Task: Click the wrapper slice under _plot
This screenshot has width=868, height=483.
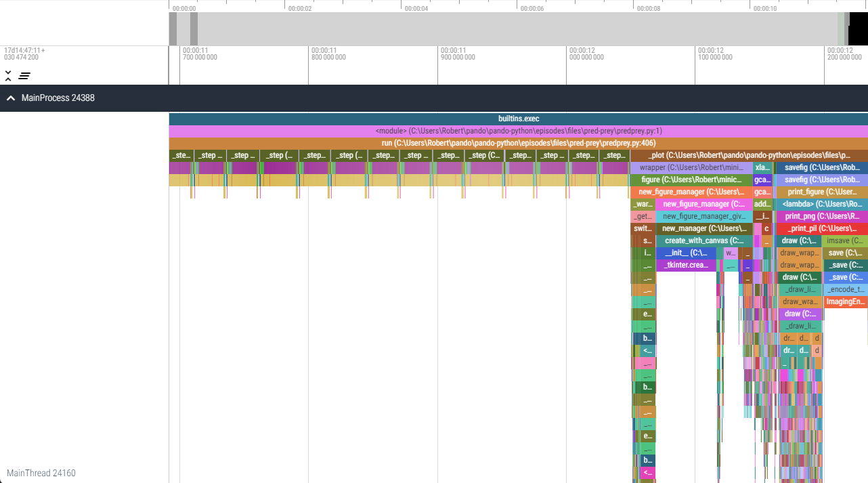Action: coord(691,167)
